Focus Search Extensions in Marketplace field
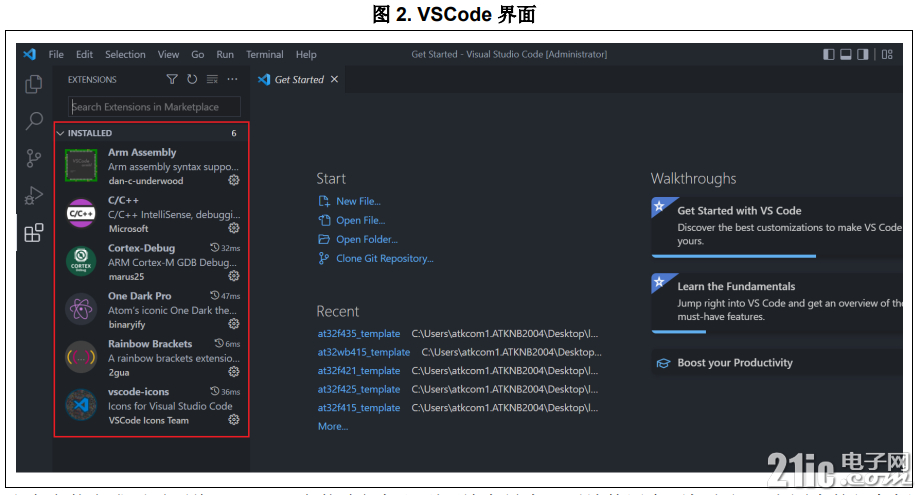Viewport: 921px width, 495px height. 154,106
